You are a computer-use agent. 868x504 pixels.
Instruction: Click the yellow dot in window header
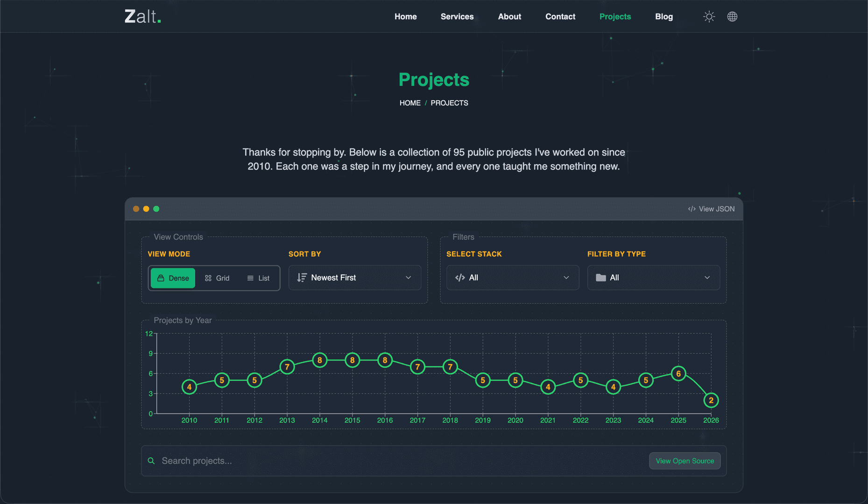[x=146, y=209]
